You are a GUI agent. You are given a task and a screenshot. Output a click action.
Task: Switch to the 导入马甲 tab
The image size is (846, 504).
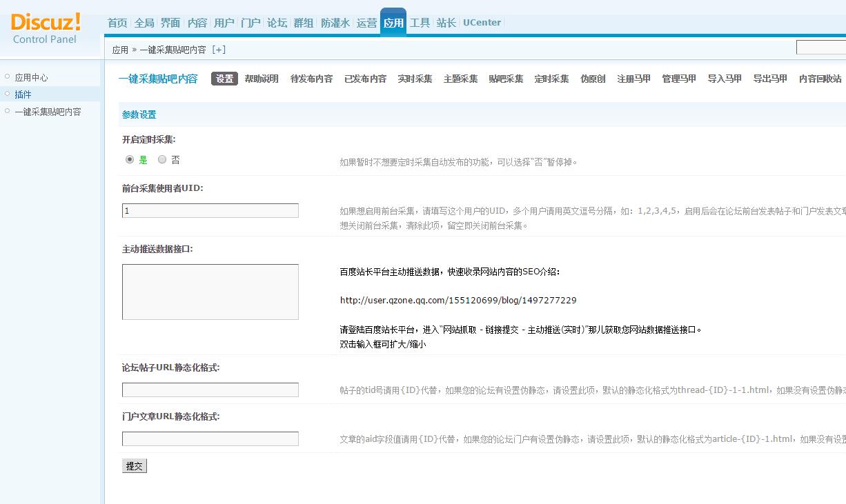tap(725, 79)
